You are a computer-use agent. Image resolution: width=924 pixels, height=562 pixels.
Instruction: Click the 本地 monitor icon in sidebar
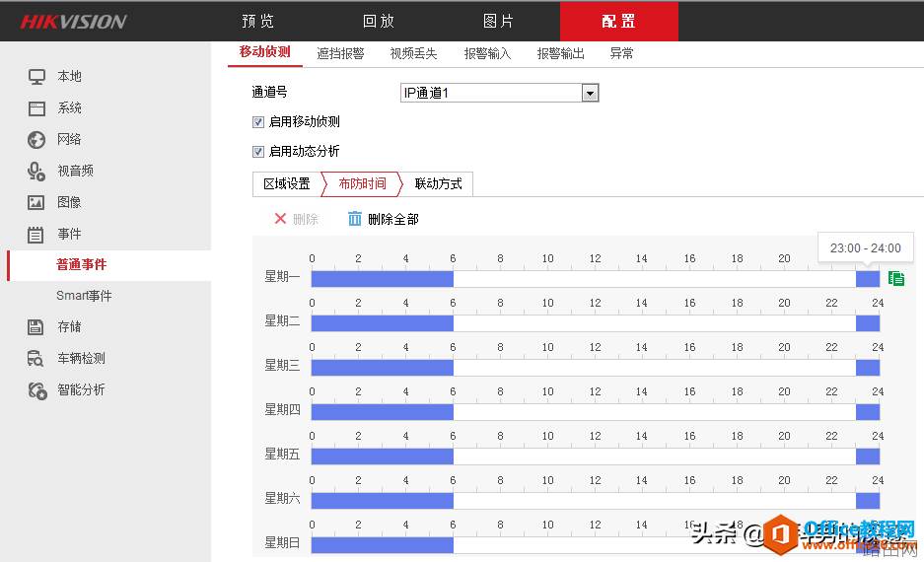click(x=36, y=77)
